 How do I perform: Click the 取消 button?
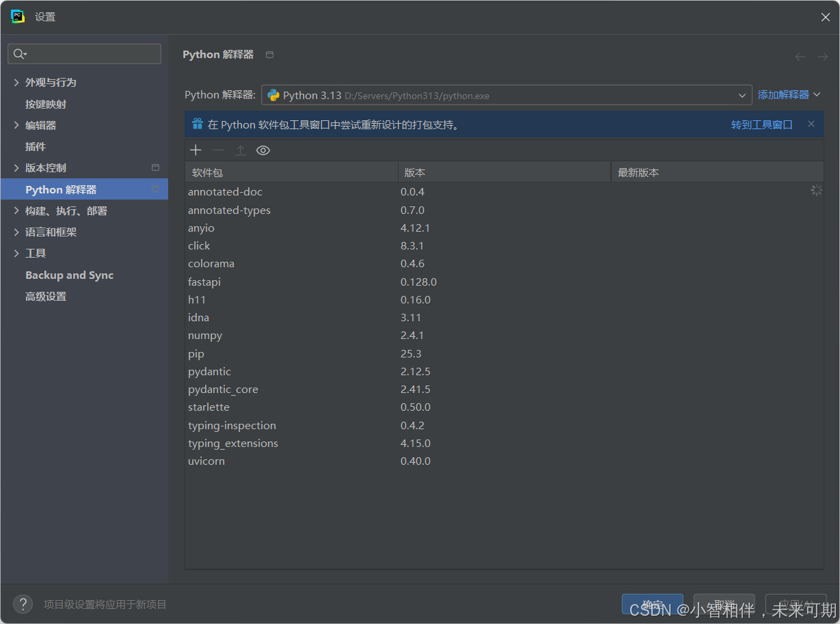(x=724, y=604)
